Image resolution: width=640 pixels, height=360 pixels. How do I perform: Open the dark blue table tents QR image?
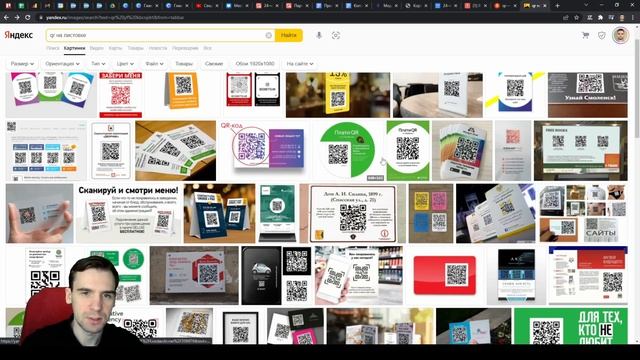[x=220, y=213]
